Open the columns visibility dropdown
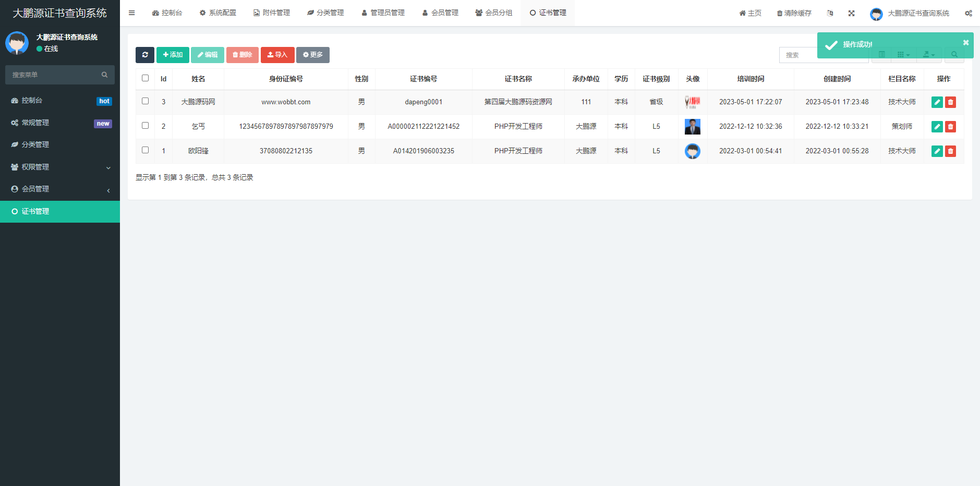This screenshot has height=486, width=980. click(x=904, y=54)
